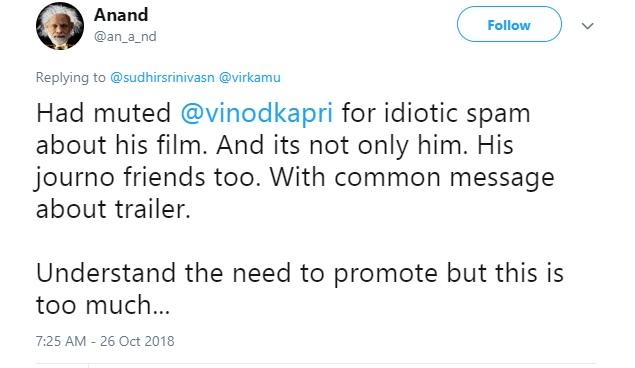The width and height of the screenshot is (635, 368).
Task: Click "Understand the need to promote" text
Action: tap(237, 273)
